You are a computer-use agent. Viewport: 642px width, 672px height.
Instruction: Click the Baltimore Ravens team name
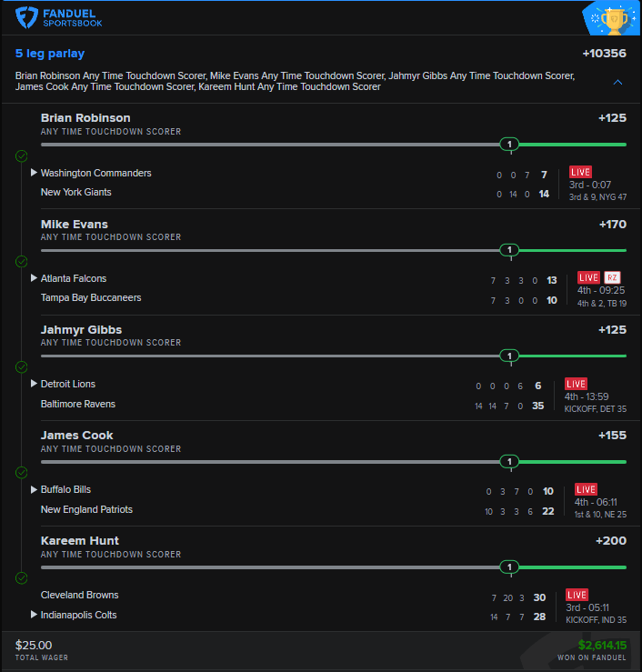[x=78, y=404]
